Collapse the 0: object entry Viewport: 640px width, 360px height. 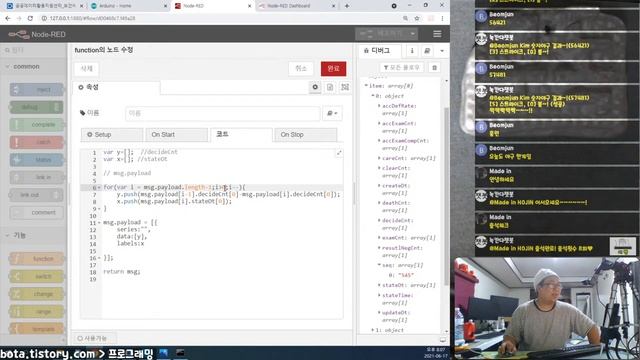(373, 96)
